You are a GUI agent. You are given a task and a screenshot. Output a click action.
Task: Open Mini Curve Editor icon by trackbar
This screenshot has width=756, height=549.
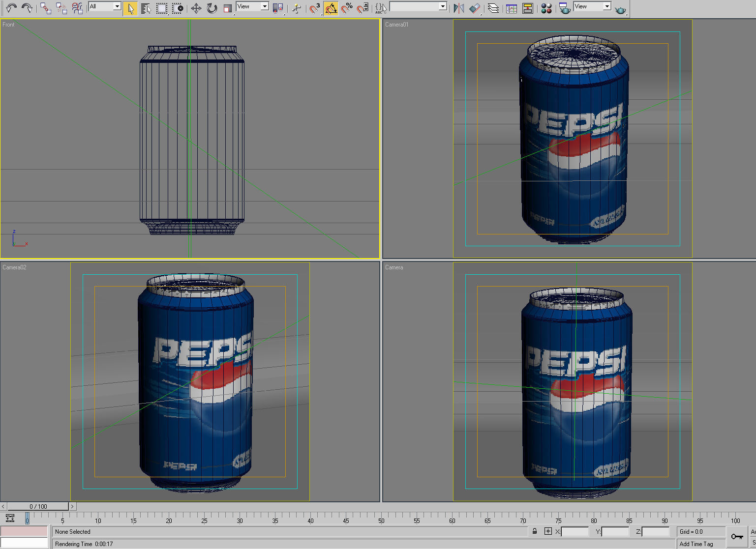pos(10,518)
